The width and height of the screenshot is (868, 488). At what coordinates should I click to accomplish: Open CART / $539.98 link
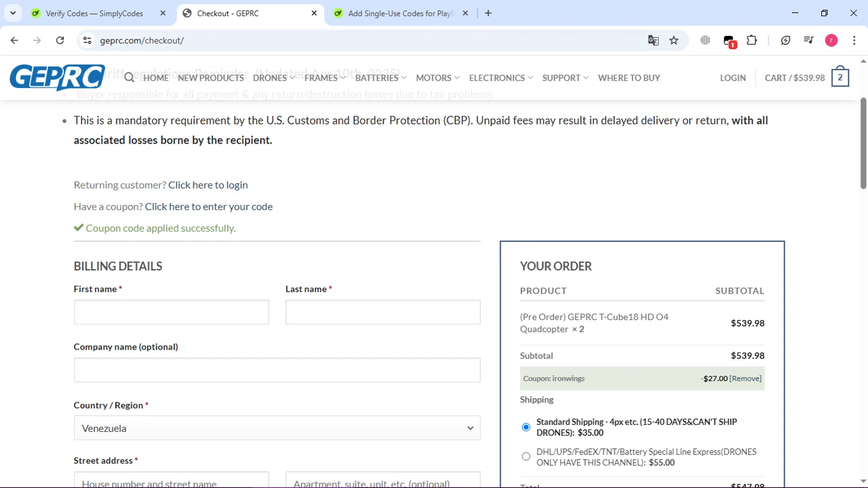795,78
